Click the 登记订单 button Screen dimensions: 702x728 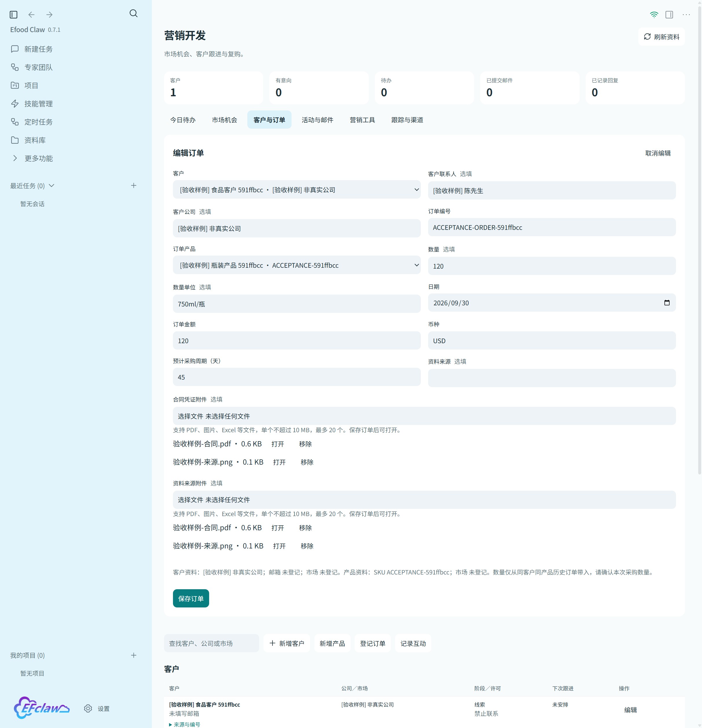pos(373,643)
